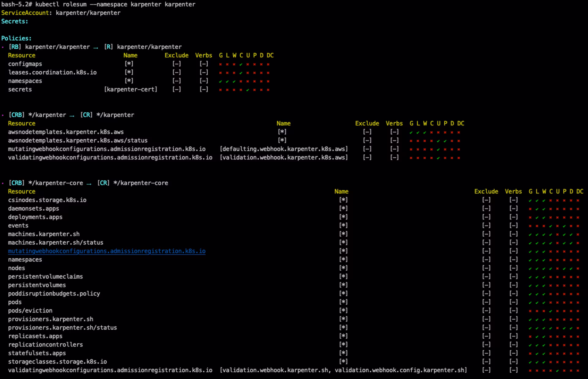The image size is (588, 379).
Task: Click the [CR] tag before */karpenter-core
Action: click(104, 183)
